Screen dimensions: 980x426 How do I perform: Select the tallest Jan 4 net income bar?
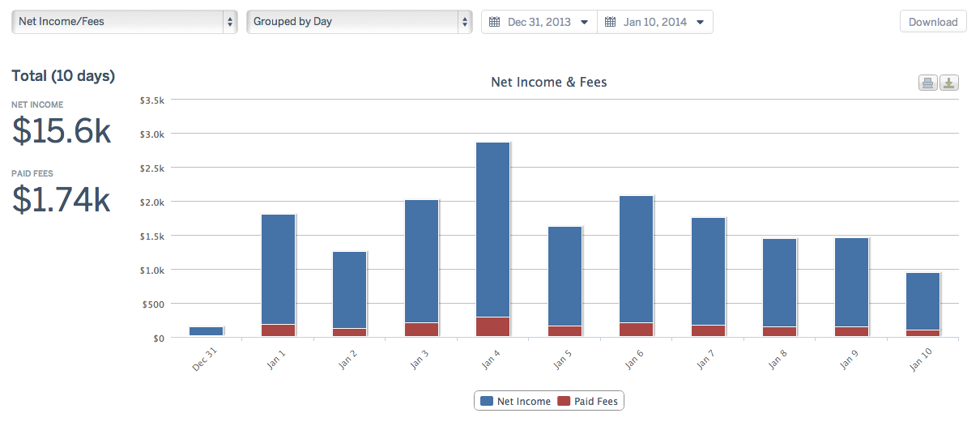(x=493, y=229)
